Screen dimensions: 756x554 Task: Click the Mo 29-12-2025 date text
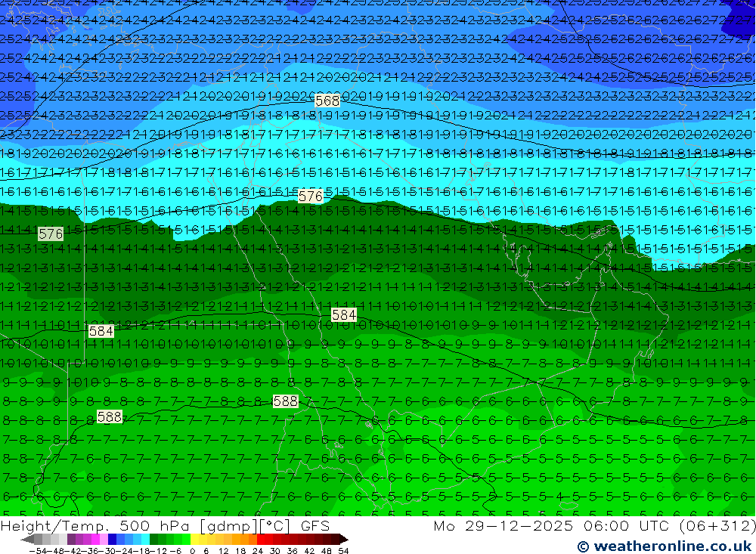pyautogui.click(x=503, y=526)
